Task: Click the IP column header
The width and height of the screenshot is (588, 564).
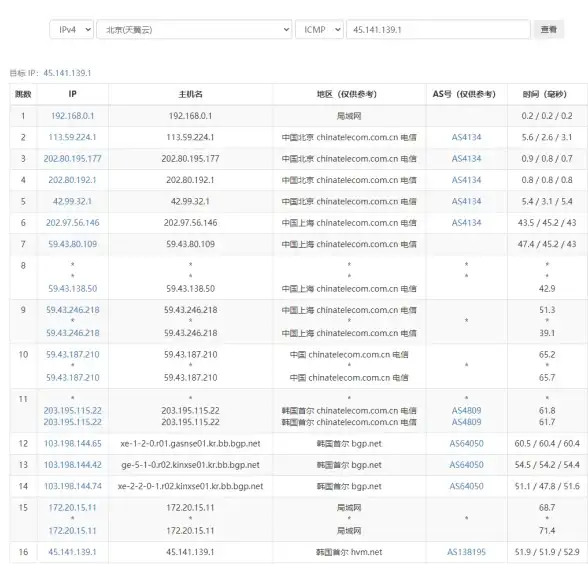Action: pyautogui.click(x=73, y=94)
